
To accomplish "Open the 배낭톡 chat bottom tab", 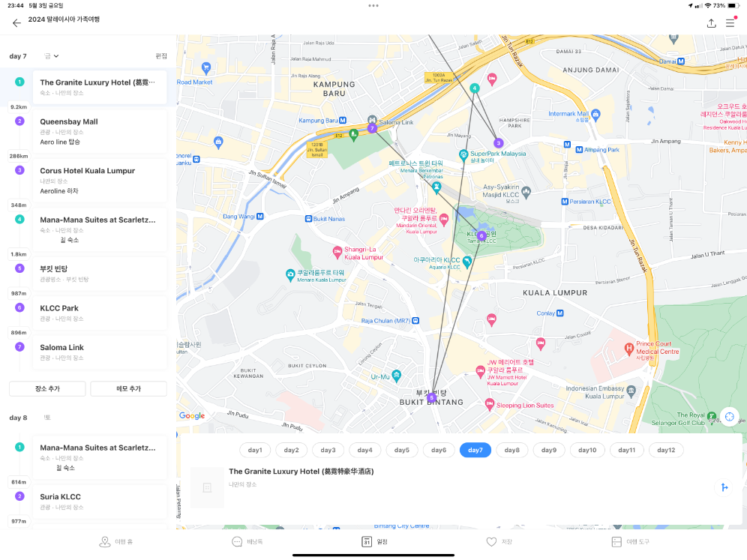I will point(247,542).
